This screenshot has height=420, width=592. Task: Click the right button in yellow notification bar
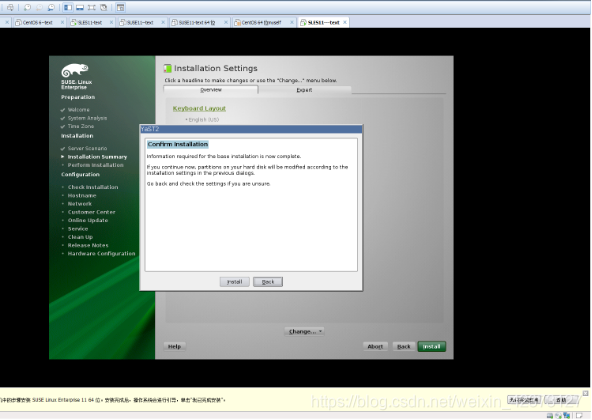tap(561, 400)
